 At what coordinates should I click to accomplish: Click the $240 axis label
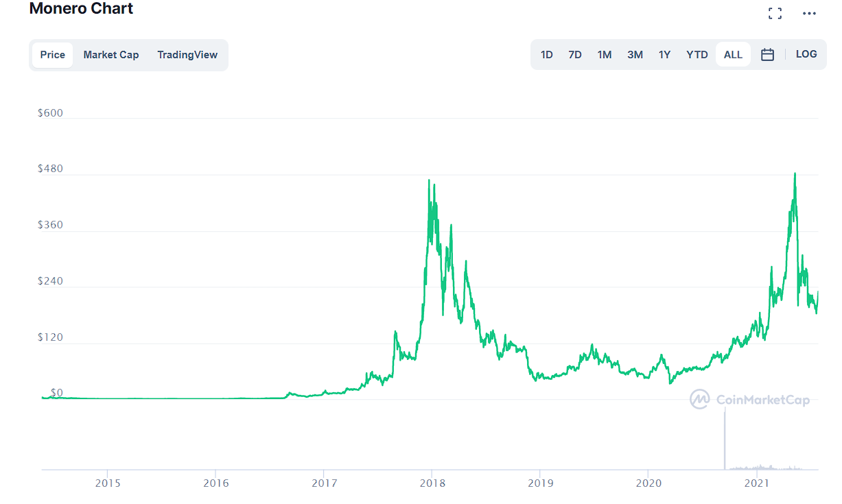click(x=50, y=281)
